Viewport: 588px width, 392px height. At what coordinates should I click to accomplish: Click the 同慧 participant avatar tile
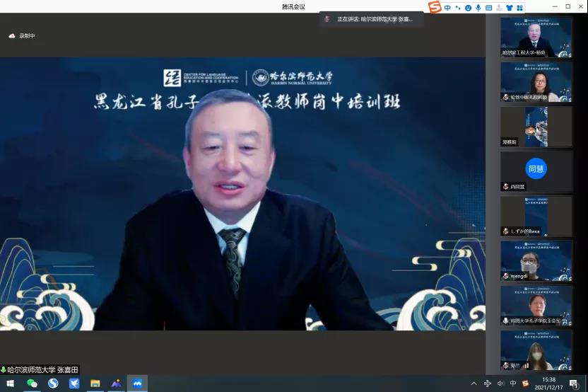(536, 168)
